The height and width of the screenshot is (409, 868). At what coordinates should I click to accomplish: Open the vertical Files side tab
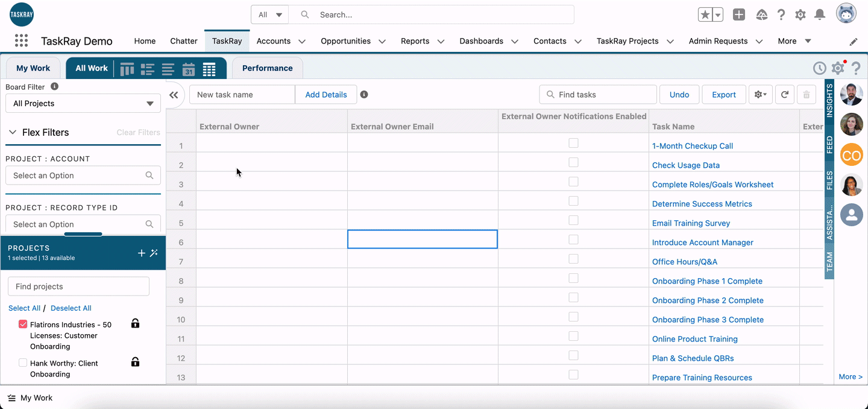click(830, 180)
